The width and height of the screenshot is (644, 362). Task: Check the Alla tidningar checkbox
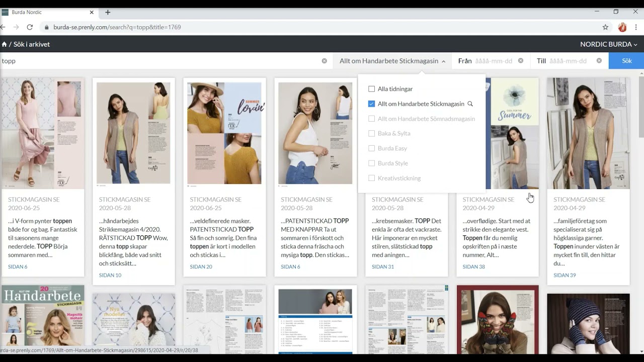tap(372, 89)
